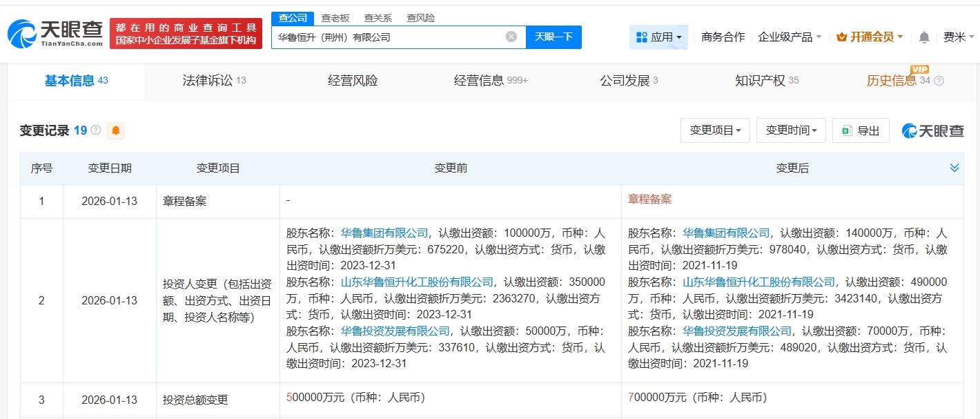Collapse table rows via double-chevron in header
The width and height of the screenshot is (980, 419).
954,167
